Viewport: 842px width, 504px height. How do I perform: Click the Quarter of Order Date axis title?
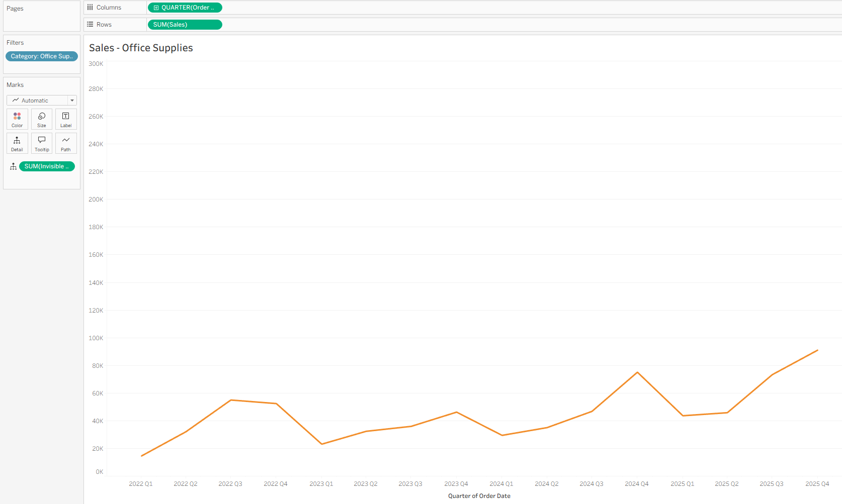click(479, 496)
